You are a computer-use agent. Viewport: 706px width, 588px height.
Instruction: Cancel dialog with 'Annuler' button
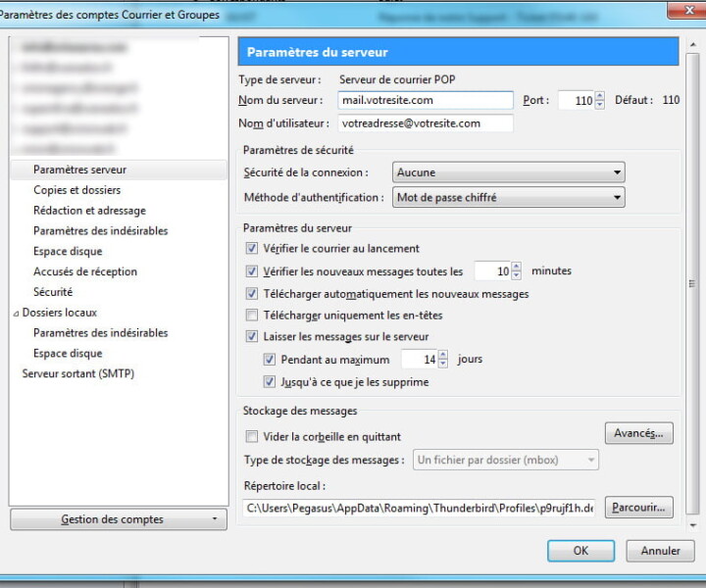pyautogui.click(x=660, y=551)
